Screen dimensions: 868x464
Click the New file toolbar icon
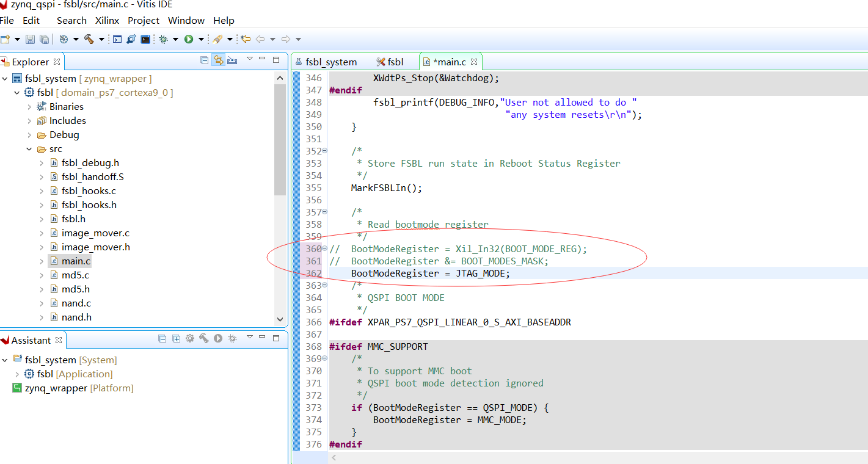click(5, 39)
